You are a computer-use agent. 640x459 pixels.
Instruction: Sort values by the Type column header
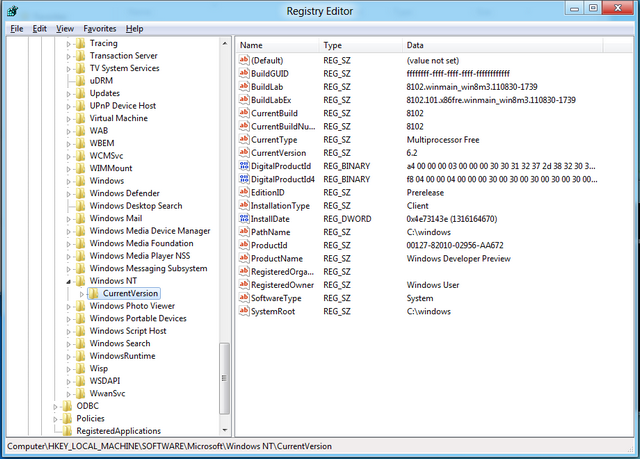361,45
